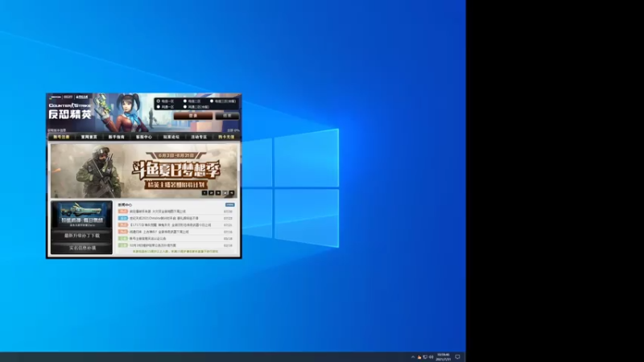Click the Counter-Strike 反恐精英 logo

pos(70,111)
